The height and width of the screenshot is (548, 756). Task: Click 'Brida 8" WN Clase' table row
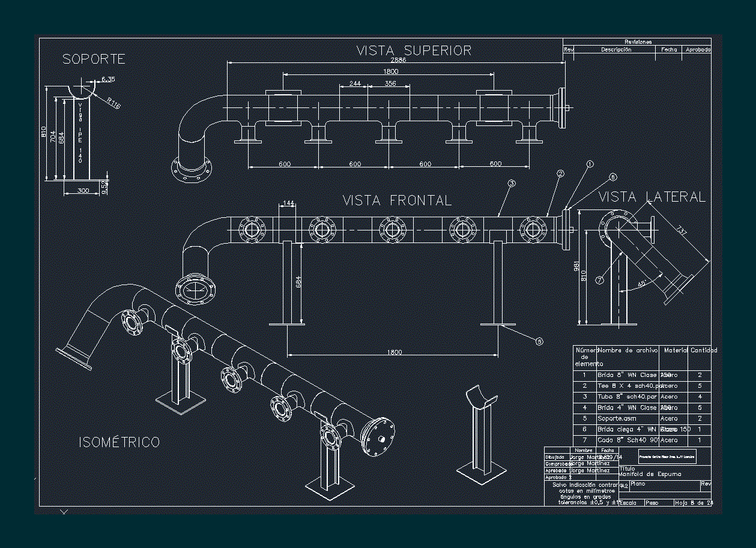643,375
